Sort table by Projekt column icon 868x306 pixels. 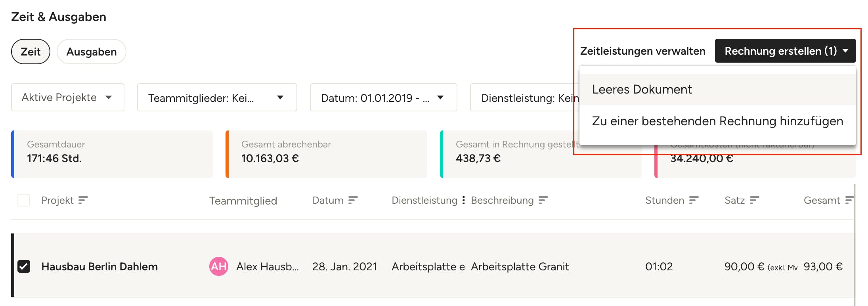point(83,200)
